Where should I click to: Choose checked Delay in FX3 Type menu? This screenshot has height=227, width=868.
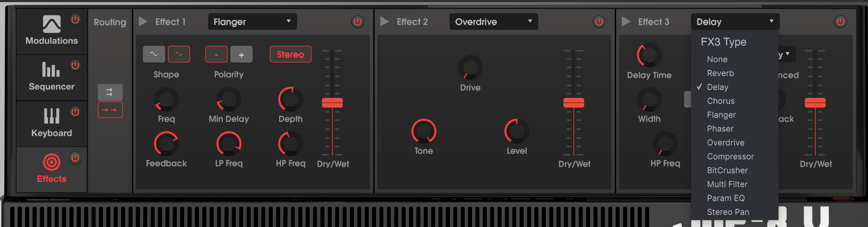pyautogui.click(x=735, y=87)
